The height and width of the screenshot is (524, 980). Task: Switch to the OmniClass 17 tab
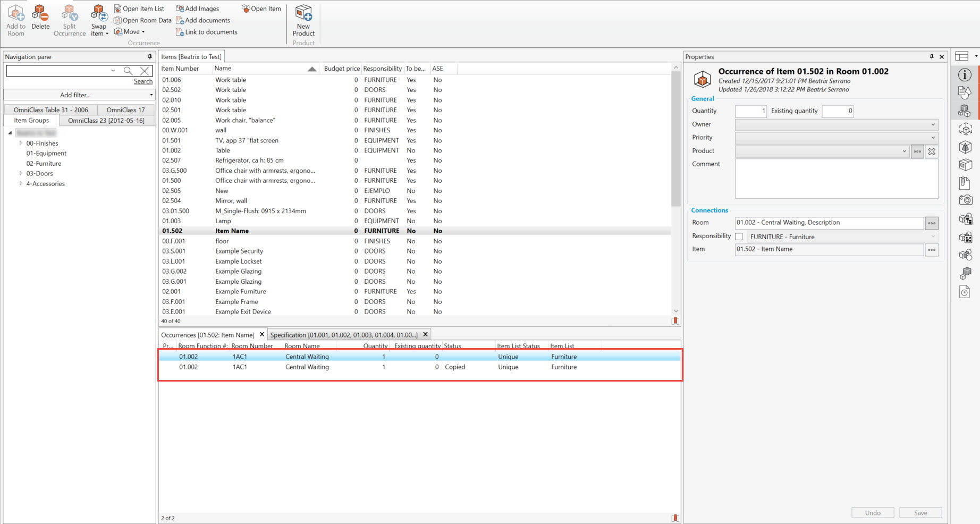tap(125, 110)
